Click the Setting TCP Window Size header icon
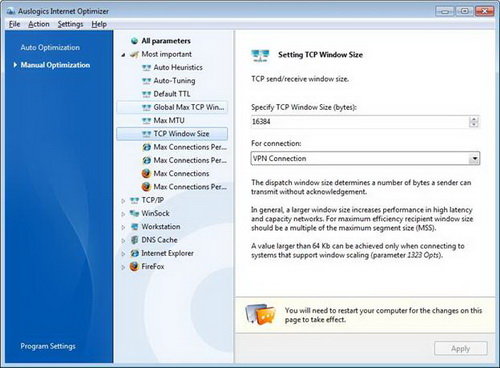Image resolution: width=500 pixels, height=368 pixels. coord(260,55)
